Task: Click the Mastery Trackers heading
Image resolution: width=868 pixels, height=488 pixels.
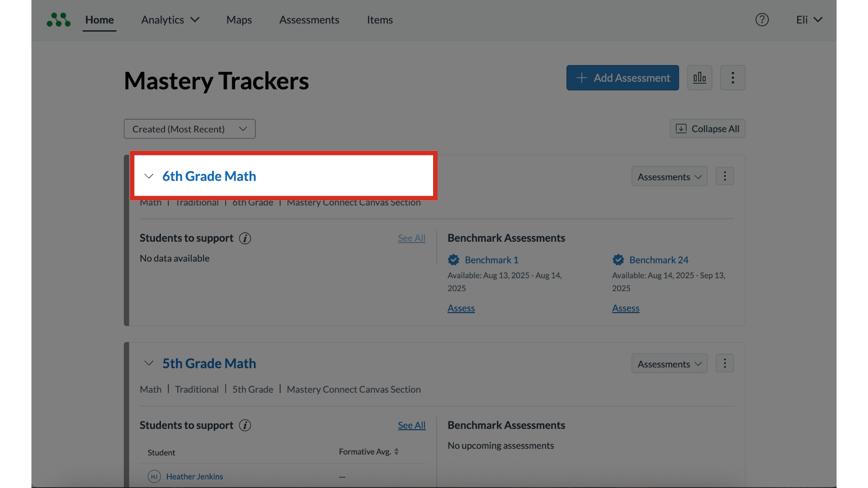Action: (x=216, y=81)
